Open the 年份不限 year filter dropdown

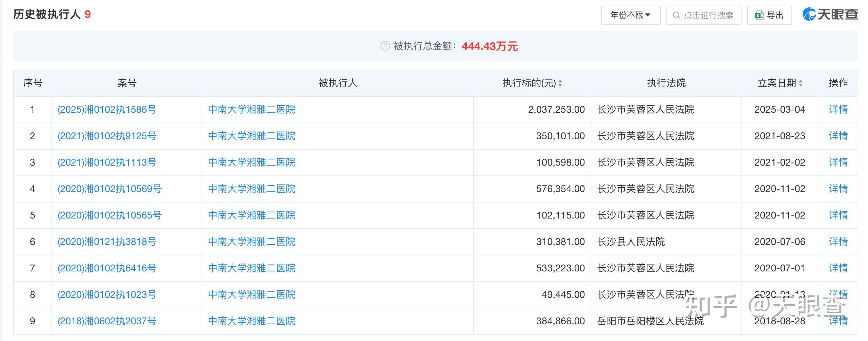[x=631, y=15]
